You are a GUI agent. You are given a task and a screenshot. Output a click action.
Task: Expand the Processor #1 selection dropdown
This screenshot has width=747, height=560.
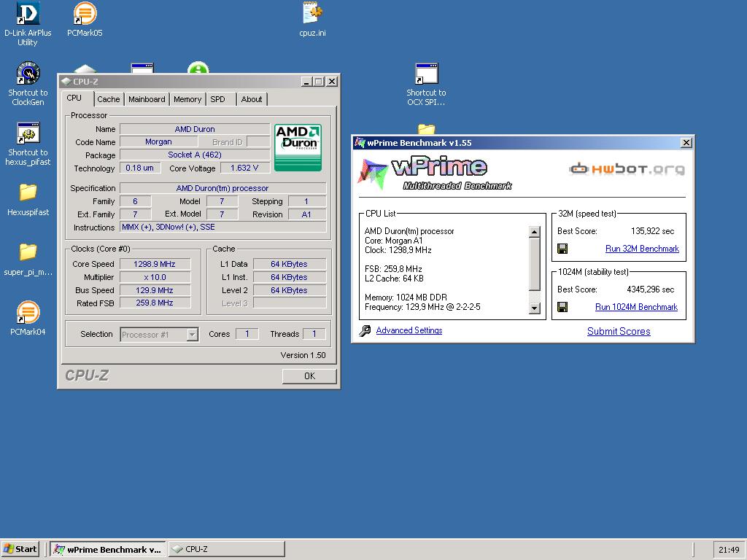click(x=192, y=334)
